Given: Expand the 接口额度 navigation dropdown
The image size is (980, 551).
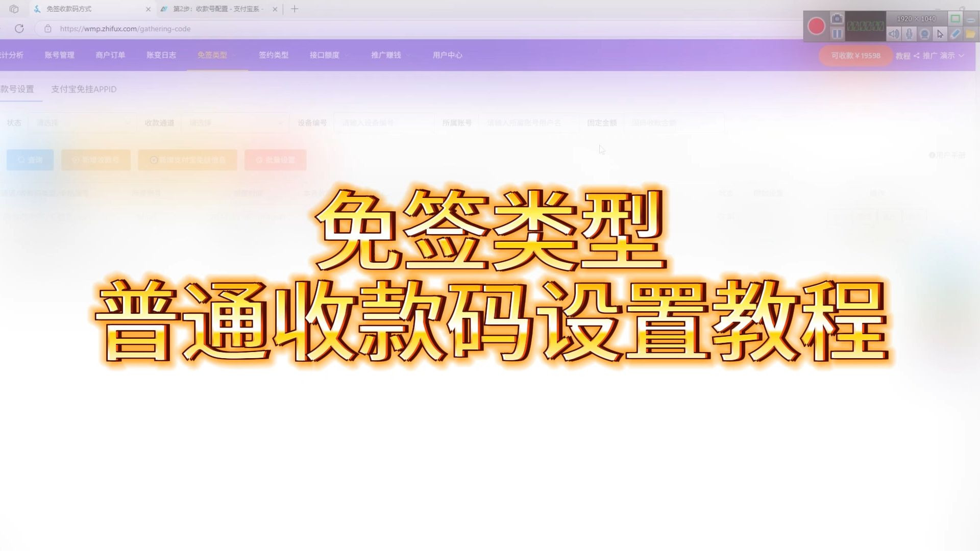Looking at the screenshot, I should coord(329,55).
